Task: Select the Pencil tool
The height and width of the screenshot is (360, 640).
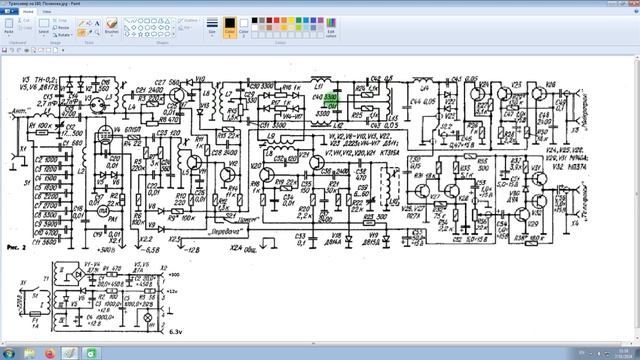Action: [82, 24]
